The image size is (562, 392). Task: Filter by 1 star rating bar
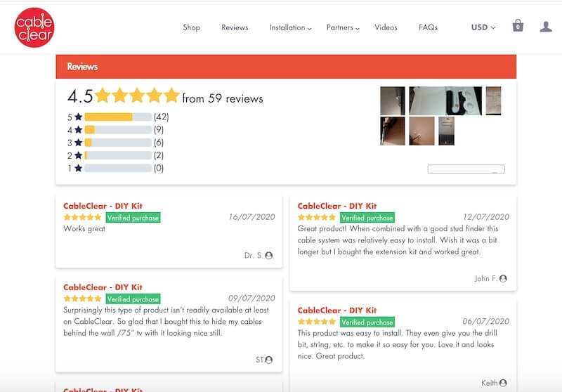click(x=118, y=168)
